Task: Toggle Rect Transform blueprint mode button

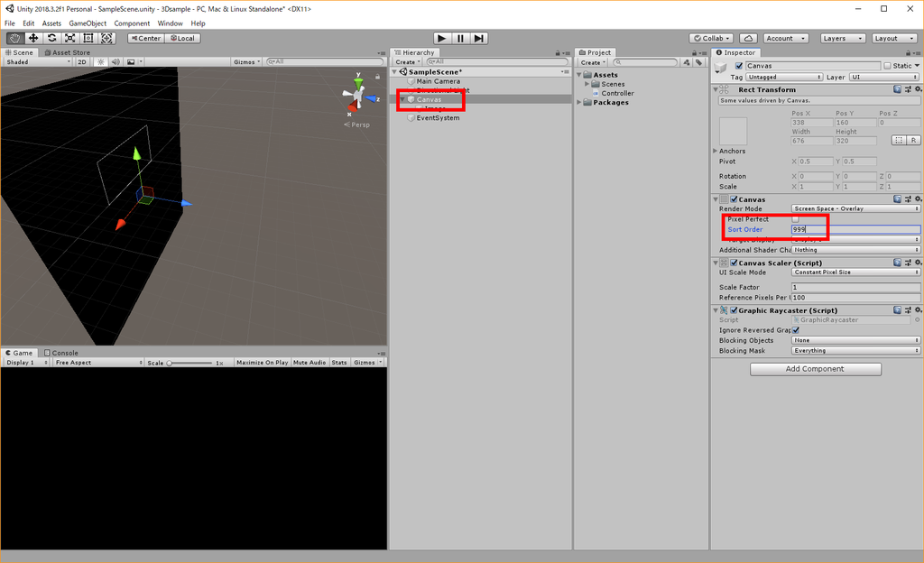Action: [x=899, y=140]
